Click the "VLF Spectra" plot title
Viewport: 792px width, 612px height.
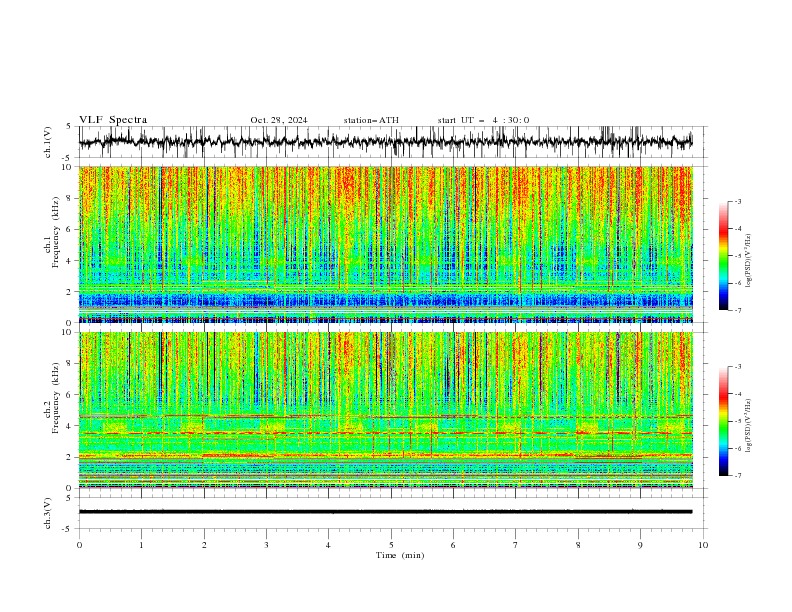113,120
